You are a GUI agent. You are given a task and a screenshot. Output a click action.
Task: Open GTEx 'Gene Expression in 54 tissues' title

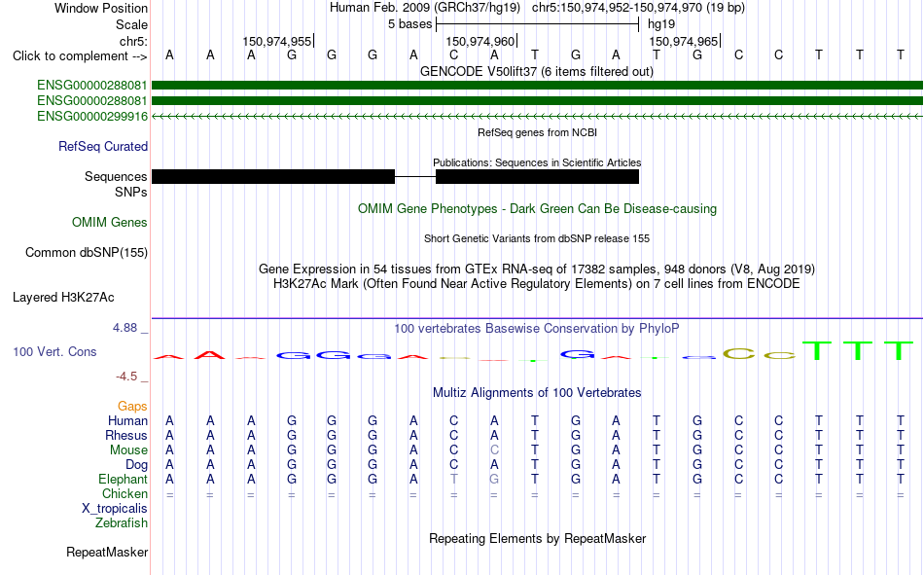pos(537,269)
